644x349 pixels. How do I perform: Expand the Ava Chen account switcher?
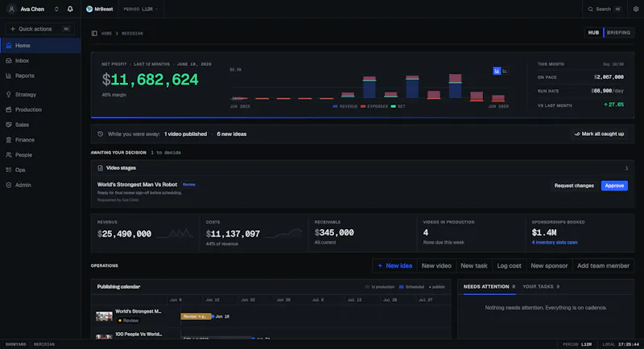pyautogui.click(x=56, y=9)
